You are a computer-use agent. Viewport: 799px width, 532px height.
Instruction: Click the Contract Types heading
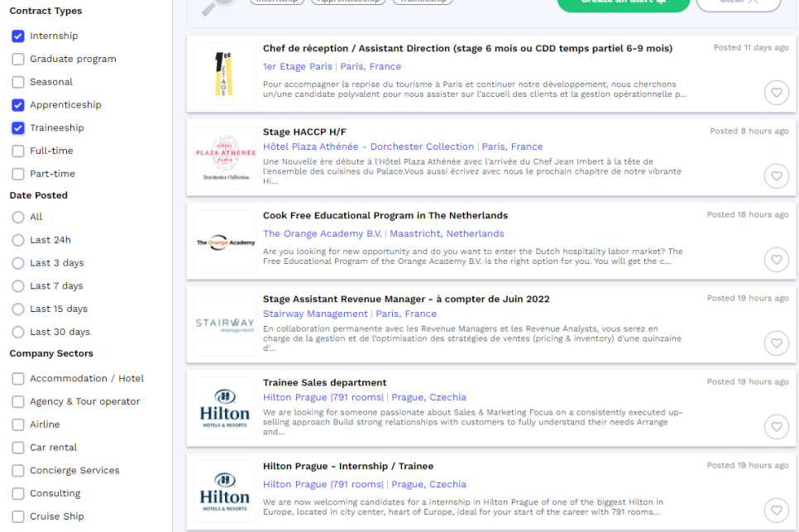coord(45,11)
